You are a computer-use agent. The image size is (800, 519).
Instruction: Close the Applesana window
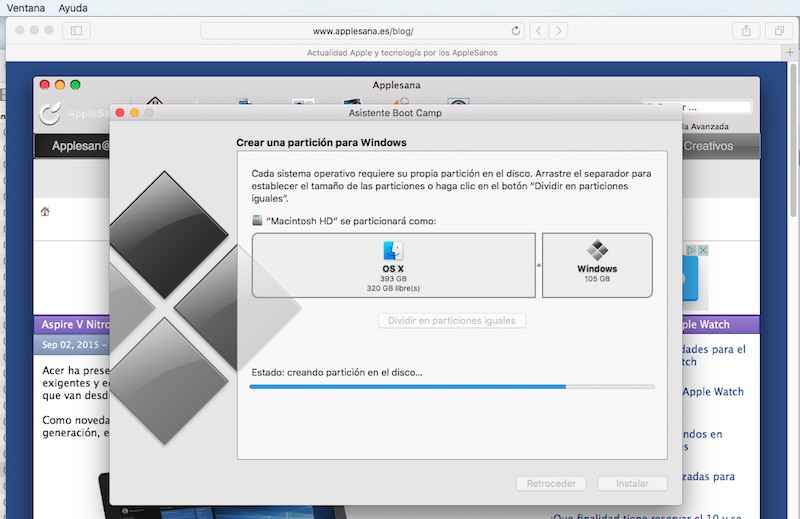coord(45,85)
